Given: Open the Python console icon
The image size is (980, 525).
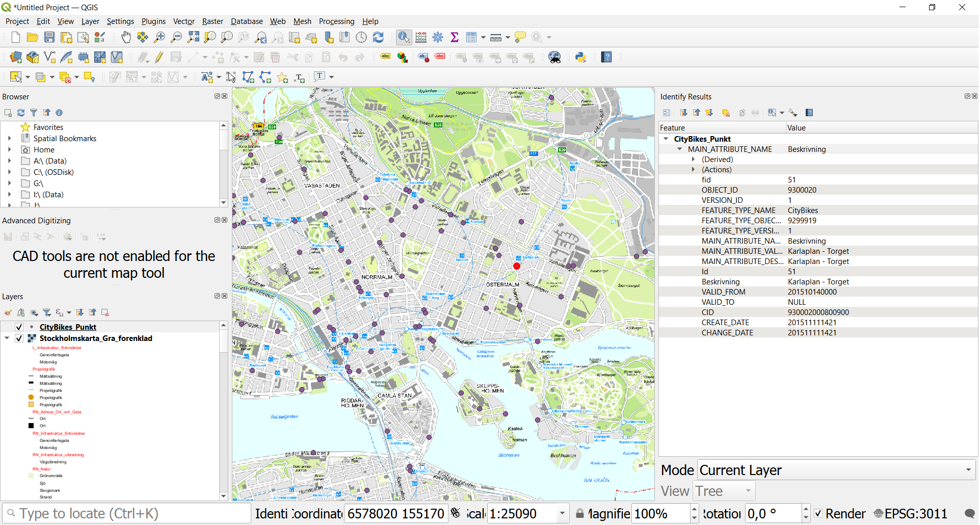Looking at the screenshot, I should pos(580,57).
